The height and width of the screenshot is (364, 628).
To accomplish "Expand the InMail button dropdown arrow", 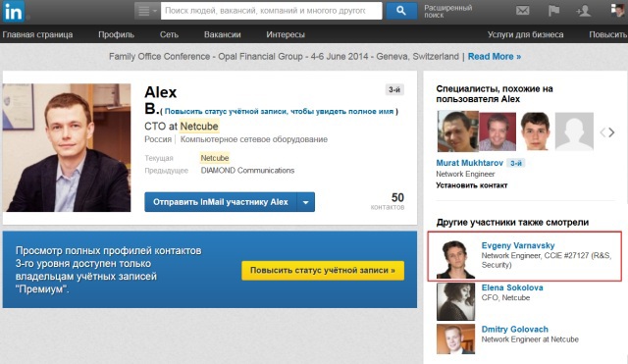I will click(306, 202).
